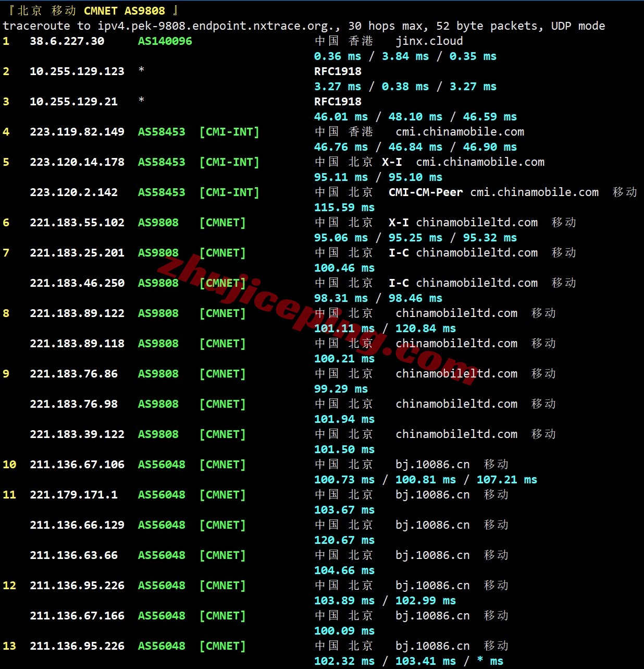Select the 95.32 ms latency value
644x669 pixels.
[490, 238]
